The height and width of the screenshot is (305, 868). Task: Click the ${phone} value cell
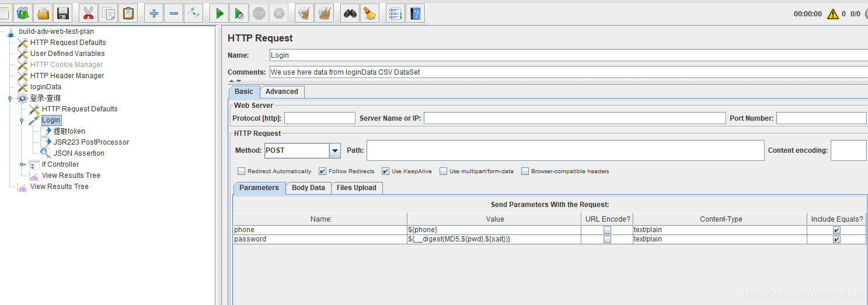click(494, 230)
